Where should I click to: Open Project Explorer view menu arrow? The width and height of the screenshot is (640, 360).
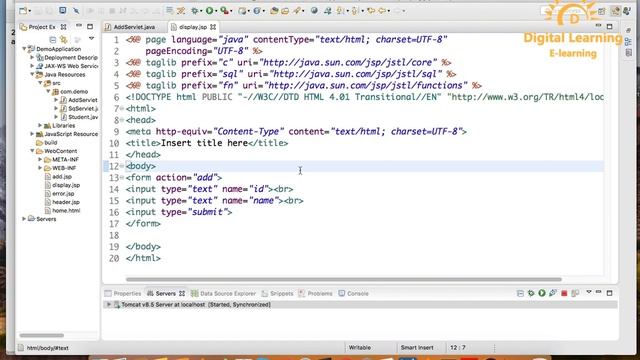[91, 39]
